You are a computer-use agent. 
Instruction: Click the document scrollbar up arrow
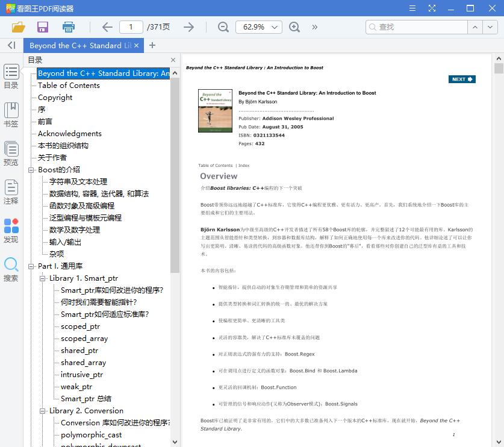499,58
